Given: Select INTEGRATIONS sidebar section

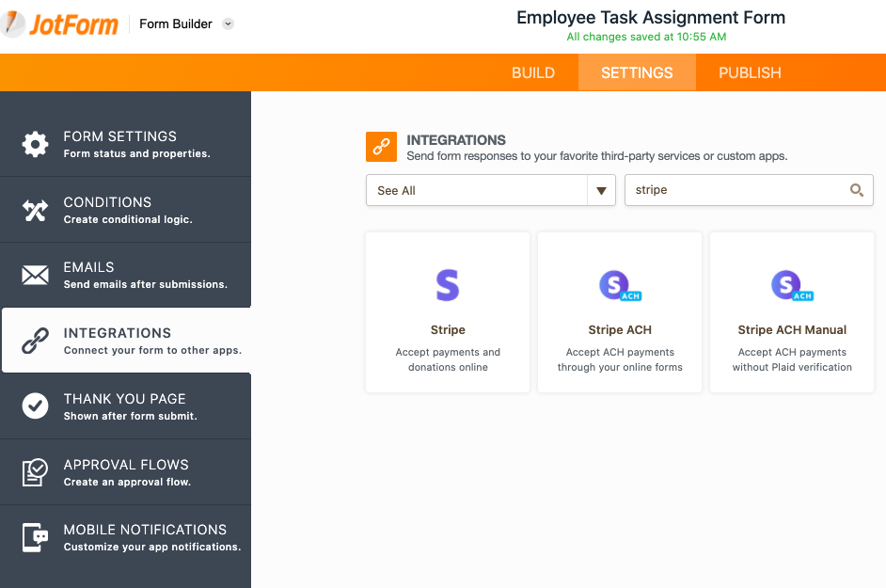Looking at the screenshot, I should point(127,341).
